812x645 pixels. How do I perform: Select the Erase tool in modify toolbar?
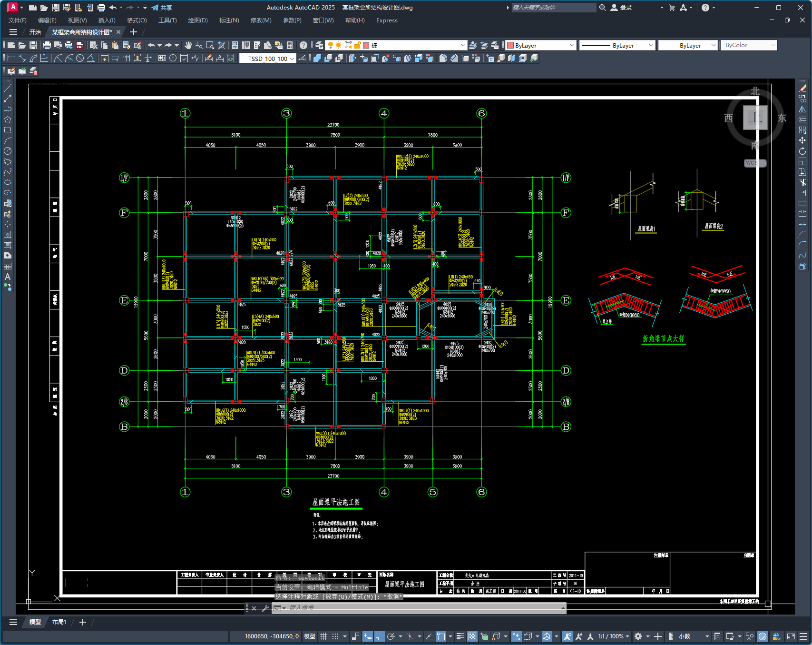click(x=802, y=88)
